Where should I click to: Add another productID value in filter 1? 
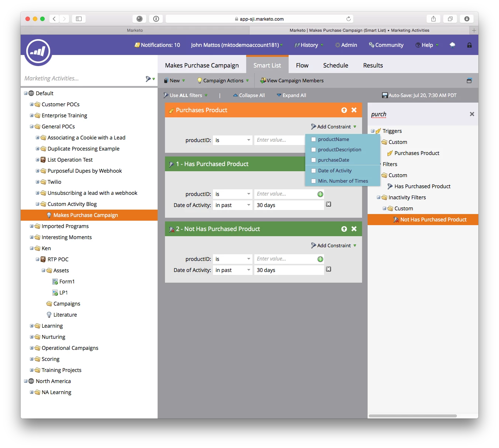(320, 194)
